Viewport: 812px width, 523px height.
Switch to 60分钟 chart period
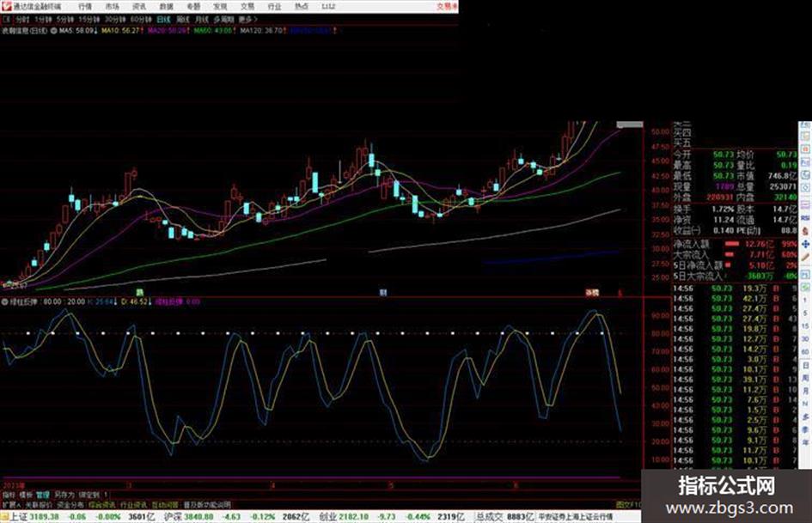[x=141, y=19]
